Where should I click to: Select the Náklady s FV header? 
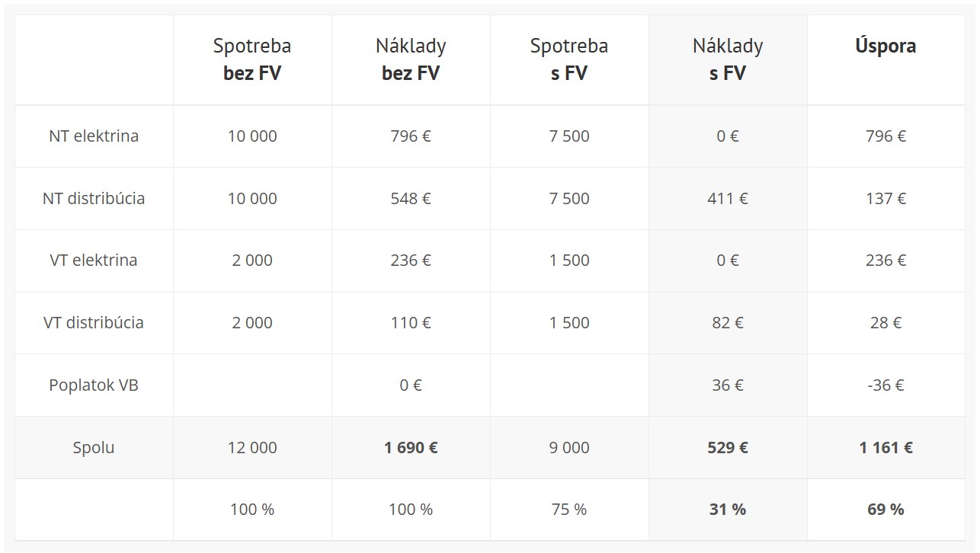(x=728, y=59)
